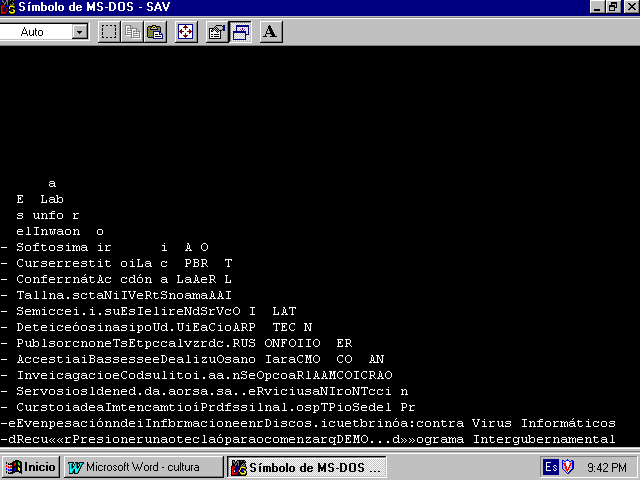
Task: Click the line starting with 'Accestiai'
Action: pos(193,359)
